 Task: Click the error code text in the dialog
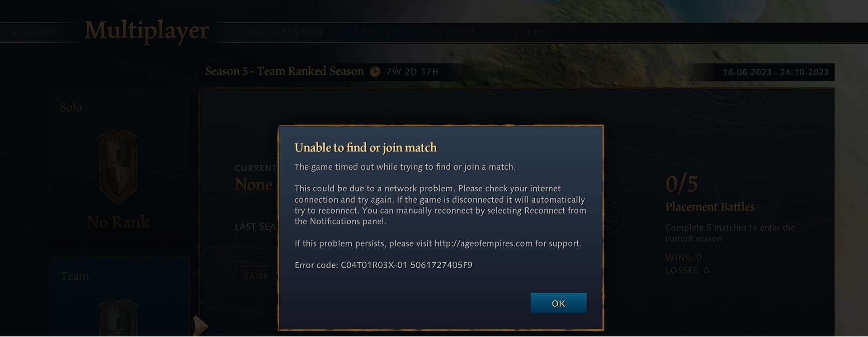click(x=383, y=265)
